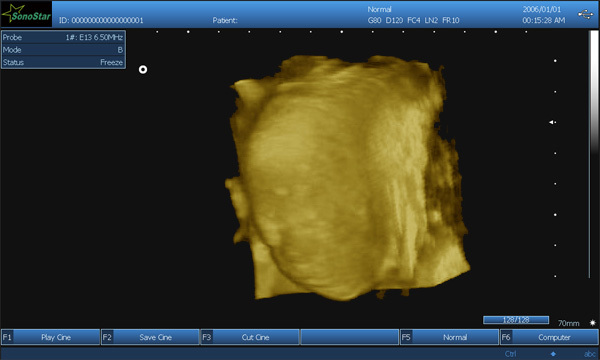Open the F6 Computer button
The width and height of the screenshot is (600, 360).
549,337
